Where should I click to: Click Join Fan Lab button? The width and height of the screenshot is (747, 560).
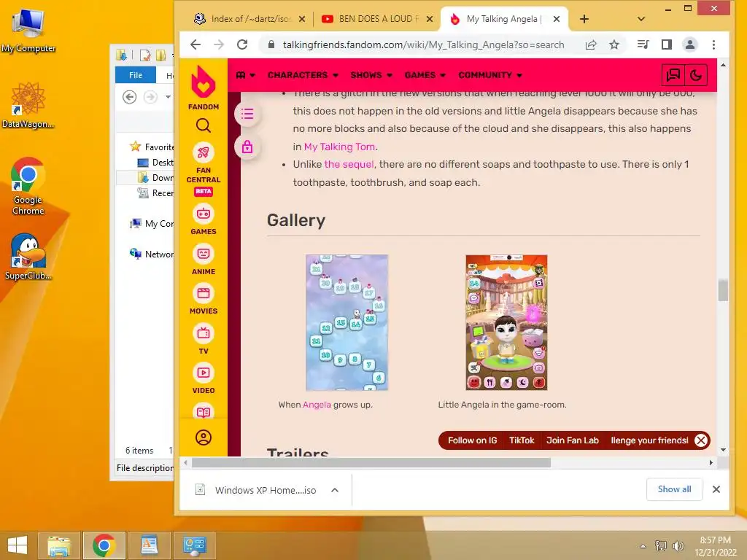pyautogui.click(x=572, y=440)
